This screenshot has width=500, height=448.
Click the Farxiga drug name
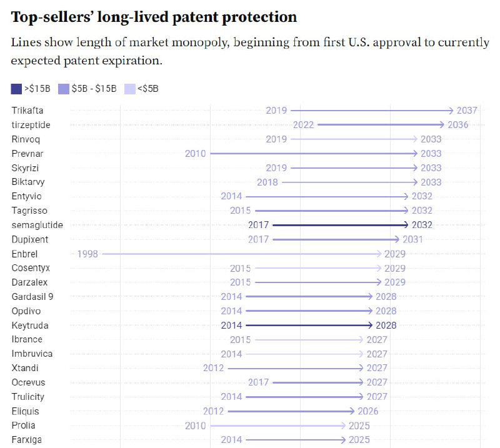click(26, 440)
